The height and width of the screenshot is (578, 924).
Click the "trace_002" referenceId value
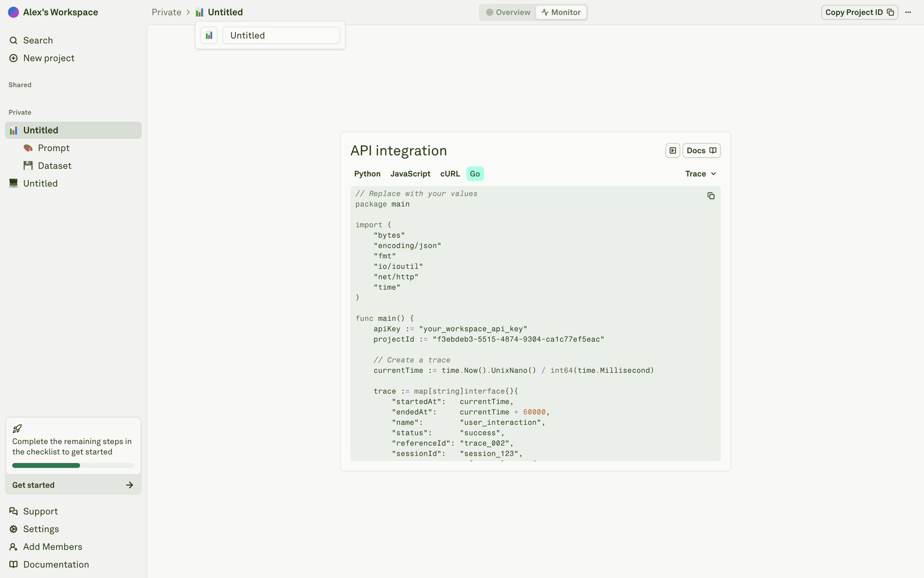485,444
